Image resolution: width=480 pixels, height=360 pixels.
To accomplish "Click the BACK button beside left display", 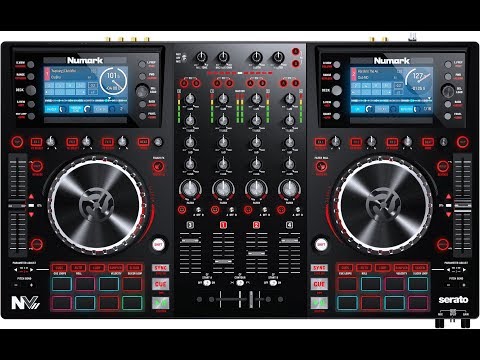I will tap(142, 104).
